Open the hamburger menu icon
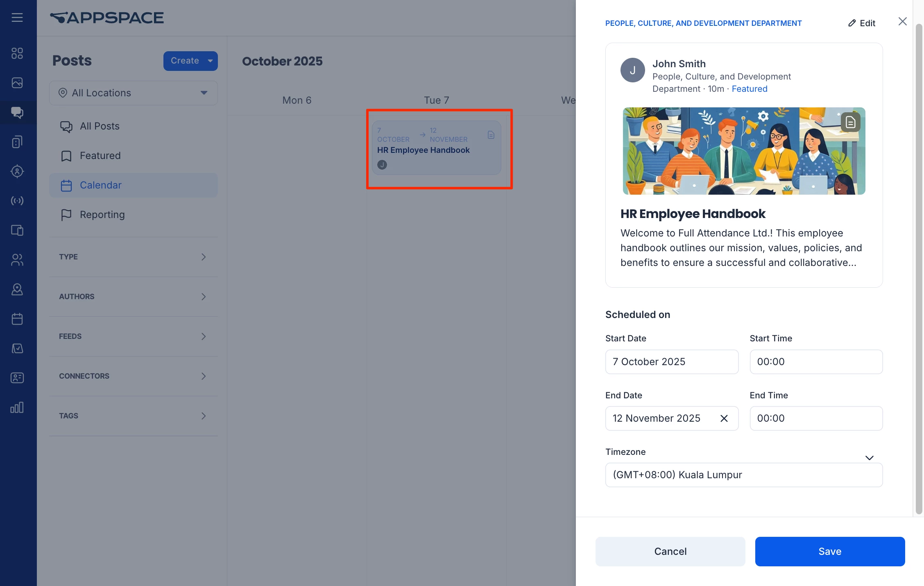This screenshot has height=586, width=924. 17,17
